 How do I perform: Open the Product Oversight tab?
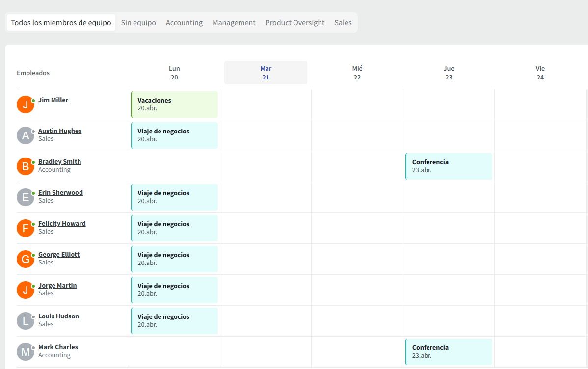click(295, 23)
